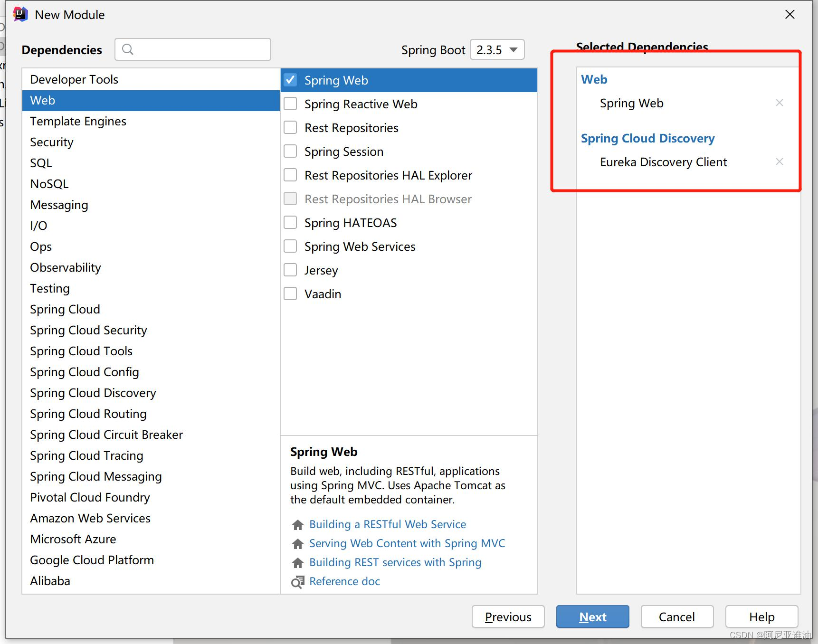Remove Eureka Discovery Client from selected dependencies
Viewport: 818px width, 644px height.
pyautogui.click(x=779, y=161)
